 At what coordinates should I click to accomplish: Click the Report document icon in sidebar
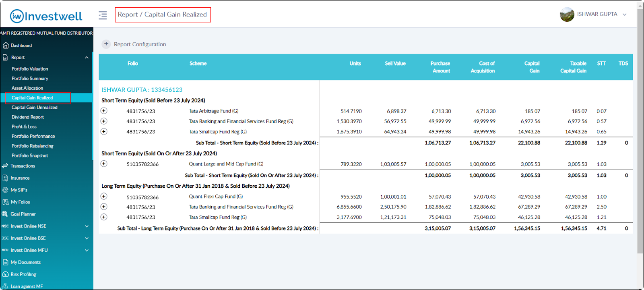tap(5, 58)
